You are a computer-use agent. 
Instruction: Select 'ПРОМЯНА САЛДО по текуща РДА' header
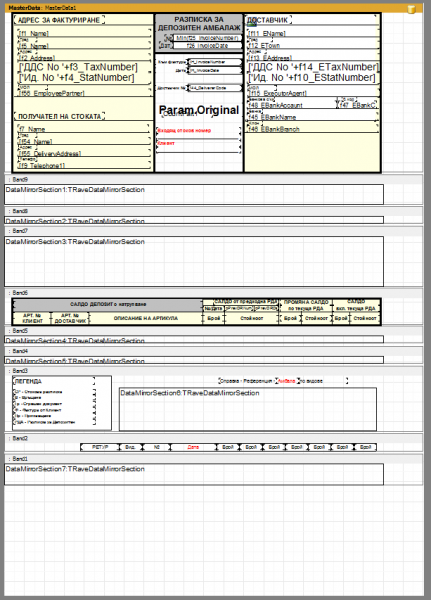coord(306,305)
